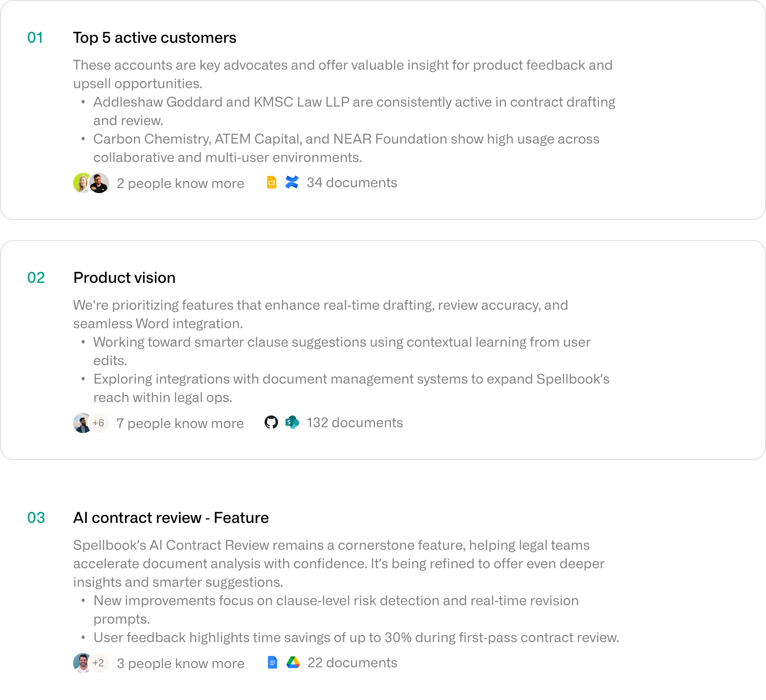Click the blonde woman's avatar
This screenshot has height=700, width=766.
[x=81, y=183]
